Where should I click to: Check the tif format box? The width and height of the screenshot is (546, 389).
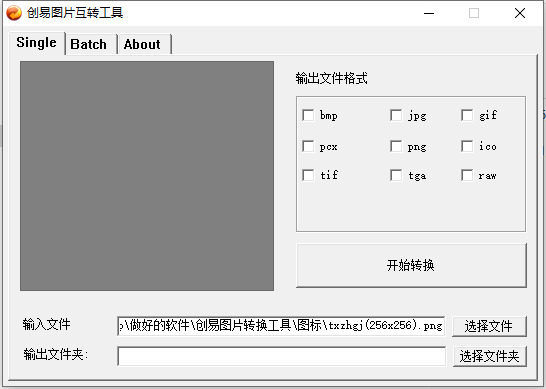coord(308,175)
